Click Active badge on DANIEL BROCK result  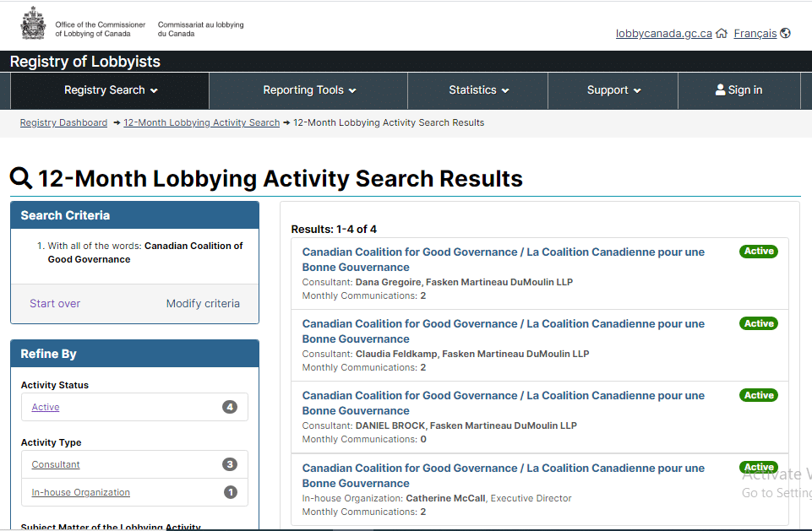[x=759, y=395]
